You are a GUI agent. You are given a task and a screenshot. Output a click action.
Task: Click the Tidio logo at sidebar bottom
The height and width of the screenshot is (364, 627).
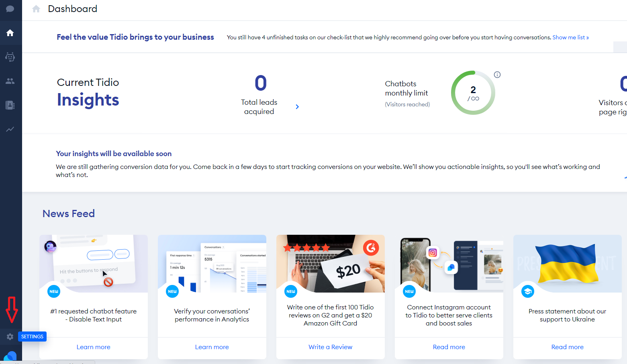[10, 356]
